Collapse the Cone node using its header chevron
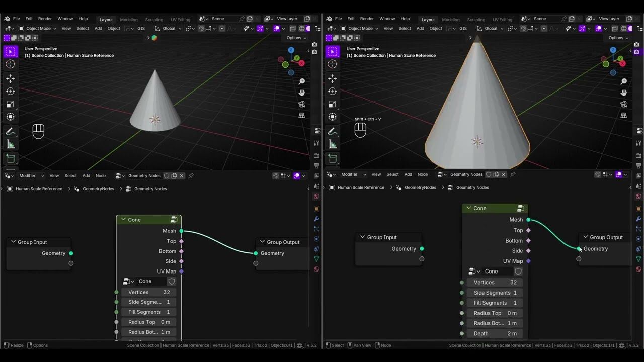The height and width of the screenshot is (362, 644). 123,219
